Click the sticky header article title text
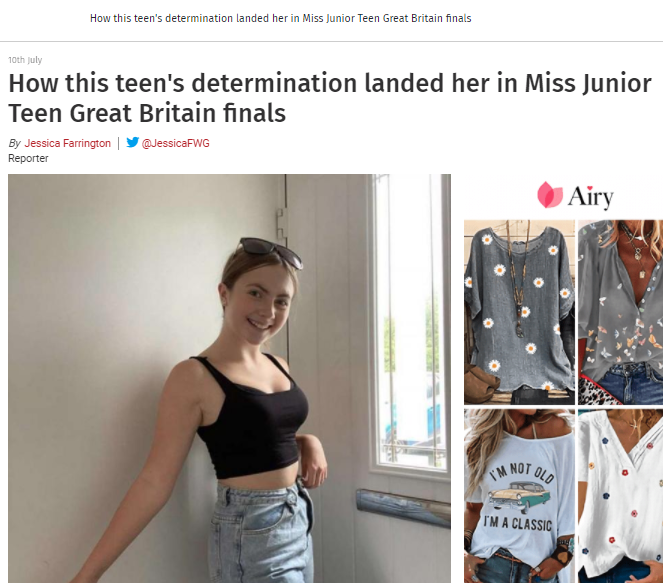 [281, 18]
